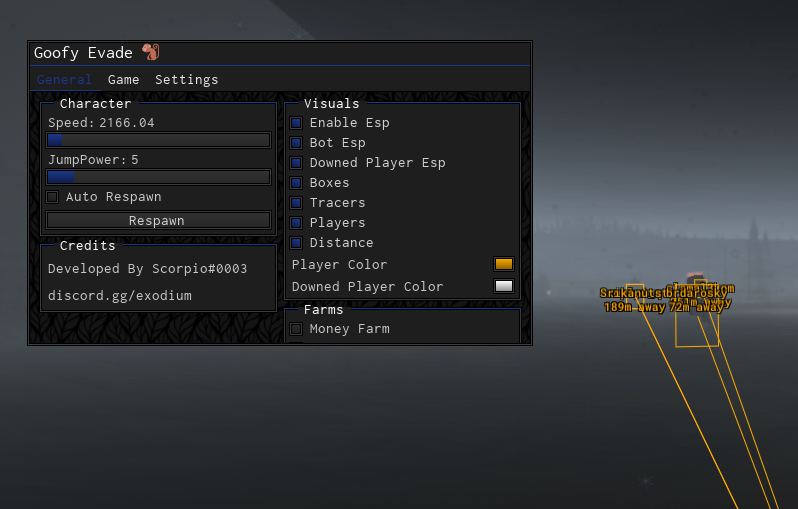Open the Downed Player Color white swatch

tap(504, 286)
